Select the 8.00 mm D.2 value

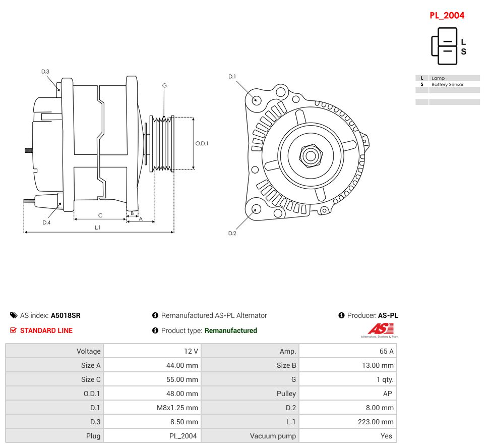coord(380,408)
